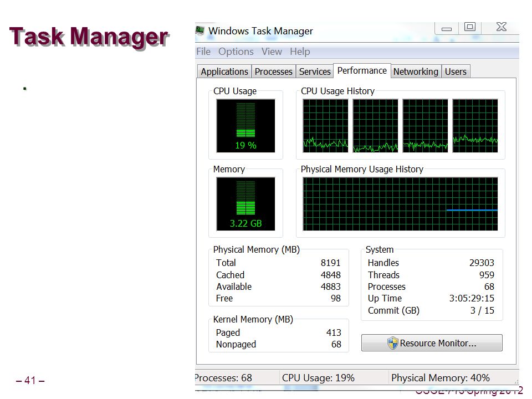This screenshot has width=532, height=399.
Task: Click the Physical Memory: 40% status entry
Action: coord(441,378)
